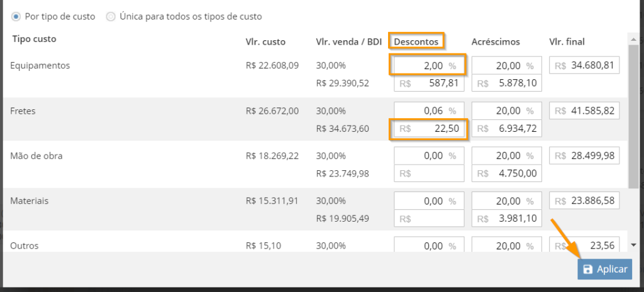Click the Fretes discount R$ 22,50 field
Viewport: 644px width, 292px height.
coord(429,129)
